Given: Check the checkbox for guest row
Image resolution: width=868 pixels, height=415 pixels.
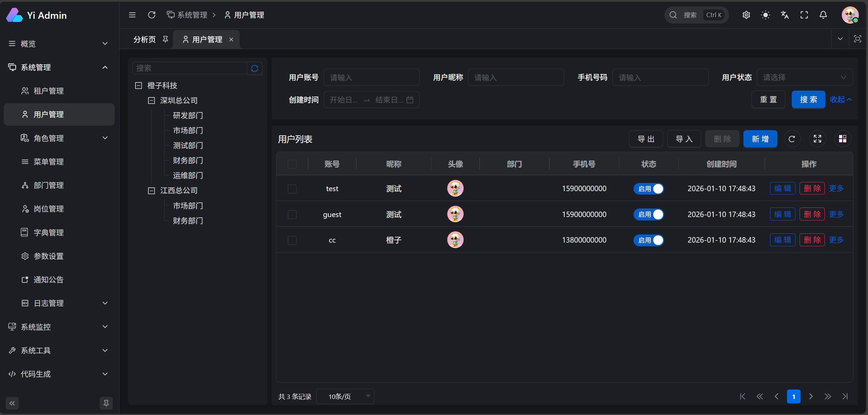Looking at the screenshot, I should point(292,215).
